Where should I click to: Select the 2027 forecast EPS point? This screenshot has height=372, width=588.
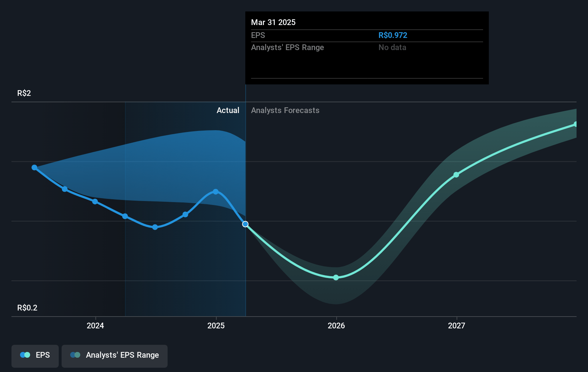pos(456,175)
